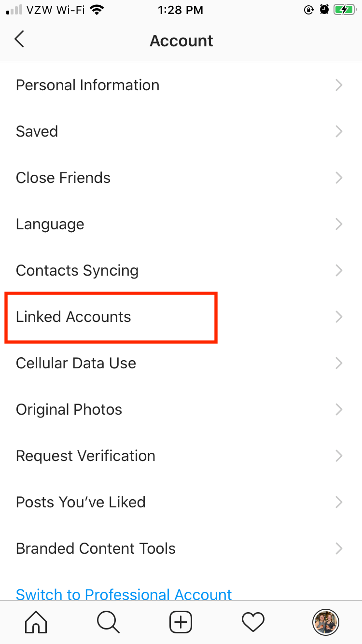362x644 pixels.
Task: Open the Linked Accounts option
Action: click(x=181, y=317)
